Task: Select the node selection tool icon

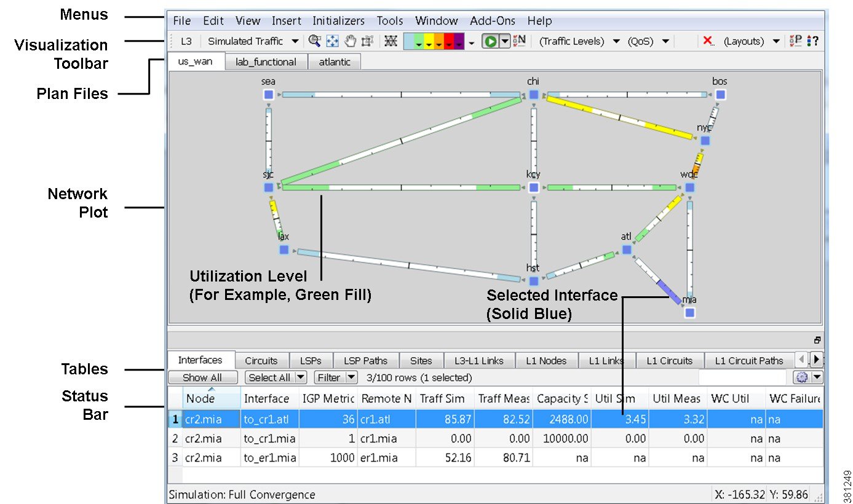Action: pos(367,41)
